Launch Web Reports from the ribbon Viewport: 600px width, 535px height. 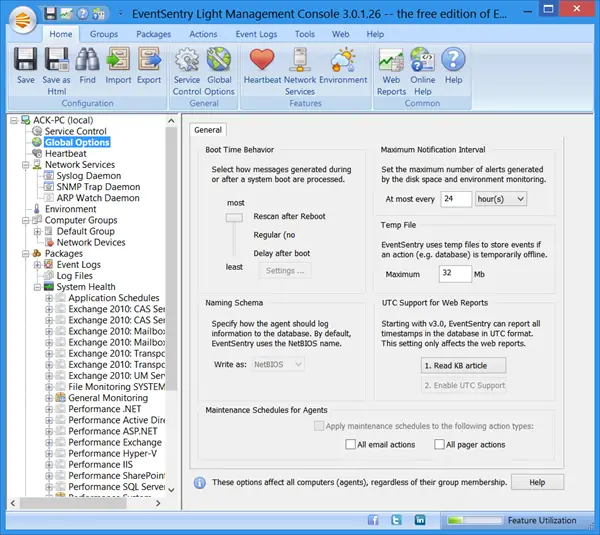tap(392, 63)
